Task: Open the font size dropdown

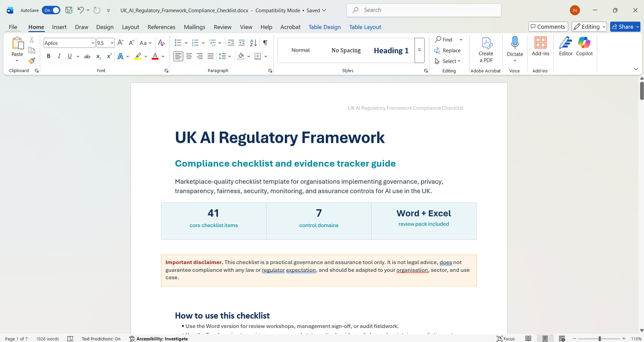Action: (112, 43)
